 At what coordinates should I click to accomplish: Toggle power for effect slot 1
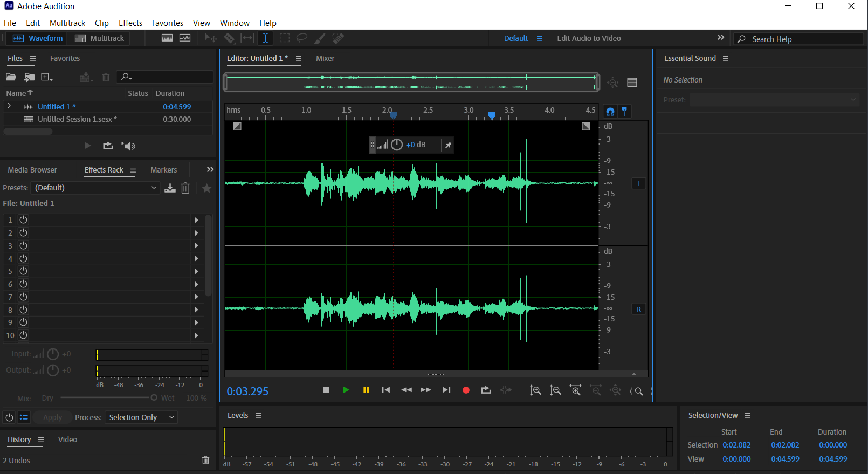pos(23,220)
